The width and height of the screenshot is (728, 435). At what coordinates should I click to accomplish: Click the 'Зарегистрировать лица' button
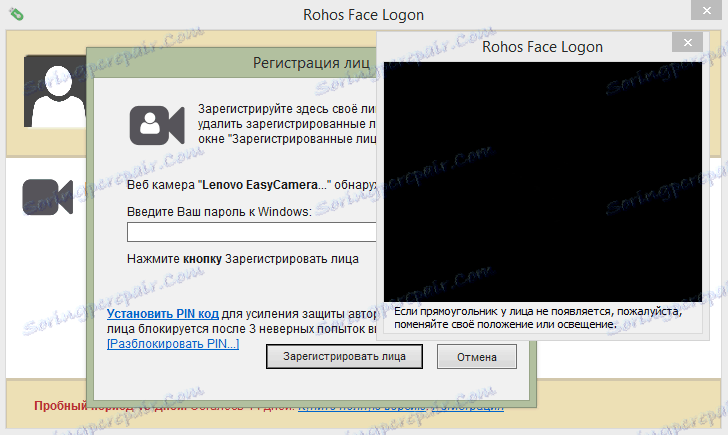click(344, 357)
